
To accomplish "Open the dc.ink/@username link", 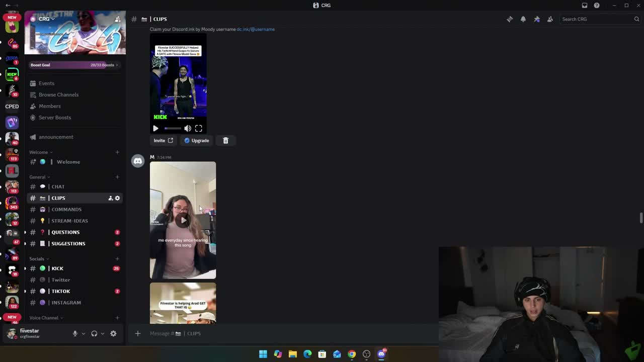I will 256,29.
